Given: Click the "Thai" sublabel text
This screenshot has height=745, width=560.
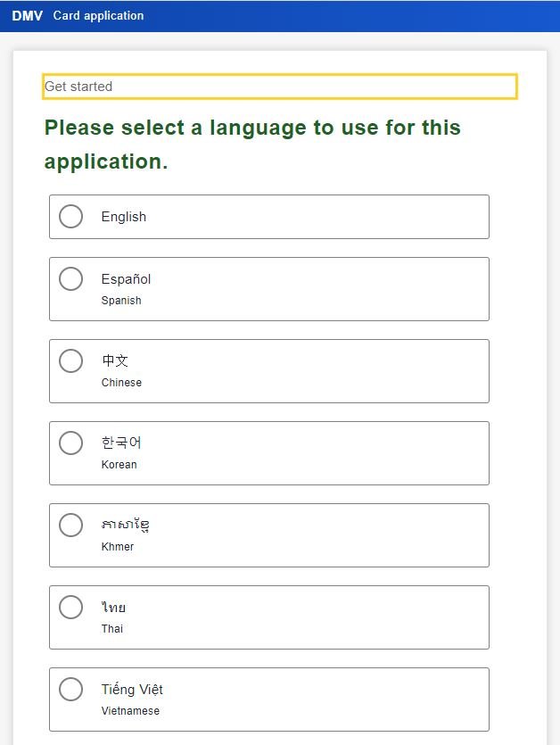Looking at the screenshot, I should coord(112,629).
